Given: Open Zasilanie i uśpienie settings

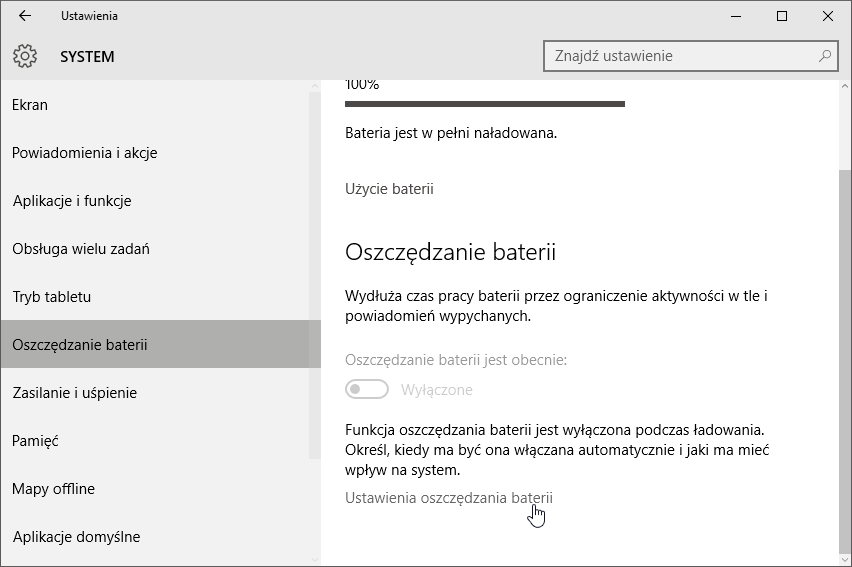Looking at the screenshot, I should (75, 393).
